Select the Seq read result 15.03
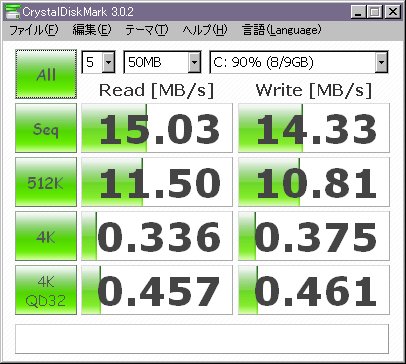Screen dimensions: 406x364 (x=157, y=128)
